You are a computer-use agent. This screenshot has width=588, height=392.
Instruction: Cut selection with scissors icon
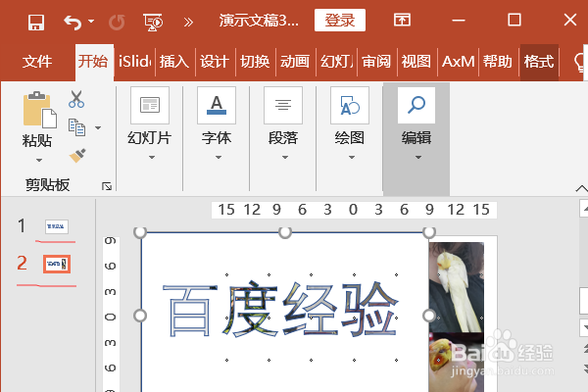[76, 99]
